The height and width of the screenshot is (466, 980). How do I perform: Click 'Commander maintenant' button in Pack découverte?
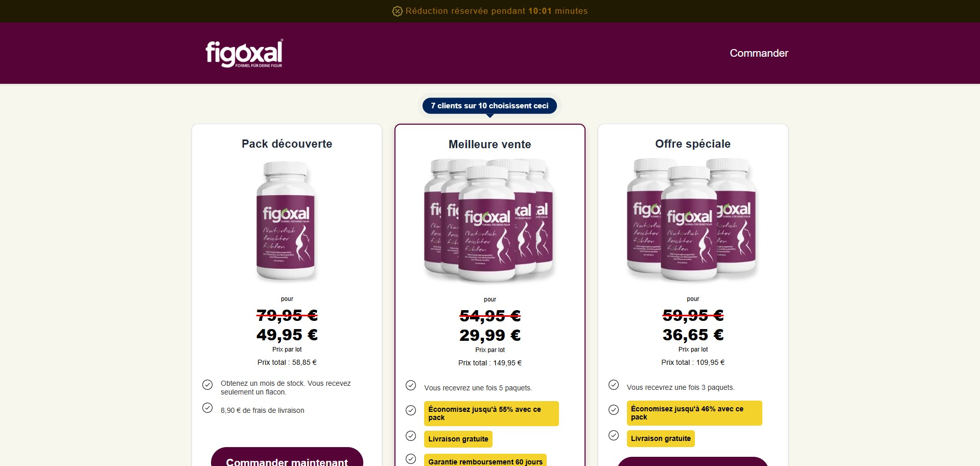click(x=287, y=457)
